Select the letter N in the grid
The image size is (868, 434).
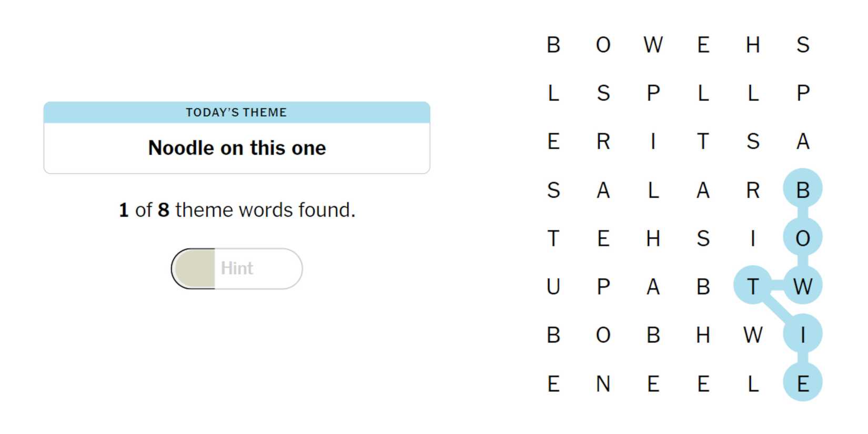603,384
